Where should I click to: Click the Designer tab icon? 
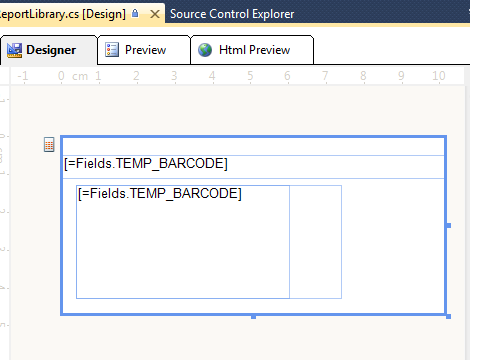coord(14,50)
